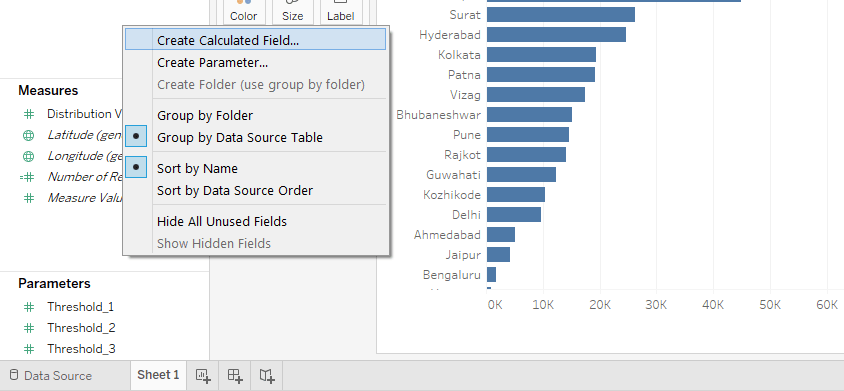844x391 pixels.
Task: Click the Data Source cylinder icon
Action: tap(14, 375)
